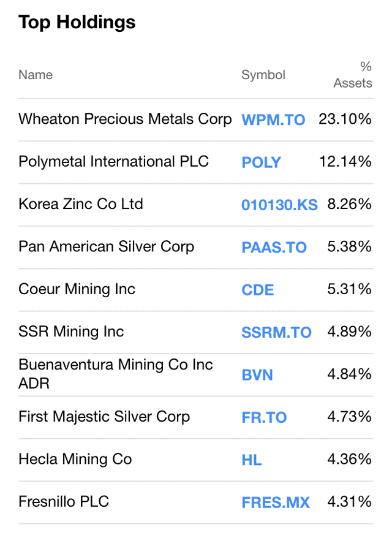Click the % Assets column header

click(353, 75)
